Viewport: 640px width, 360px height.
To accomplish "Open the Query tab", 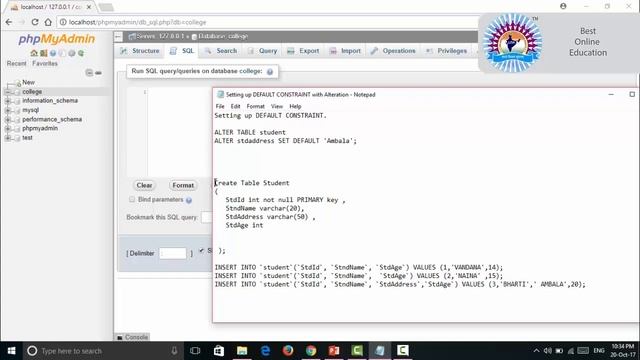I will pyautogui.click(x=262, y=51).
